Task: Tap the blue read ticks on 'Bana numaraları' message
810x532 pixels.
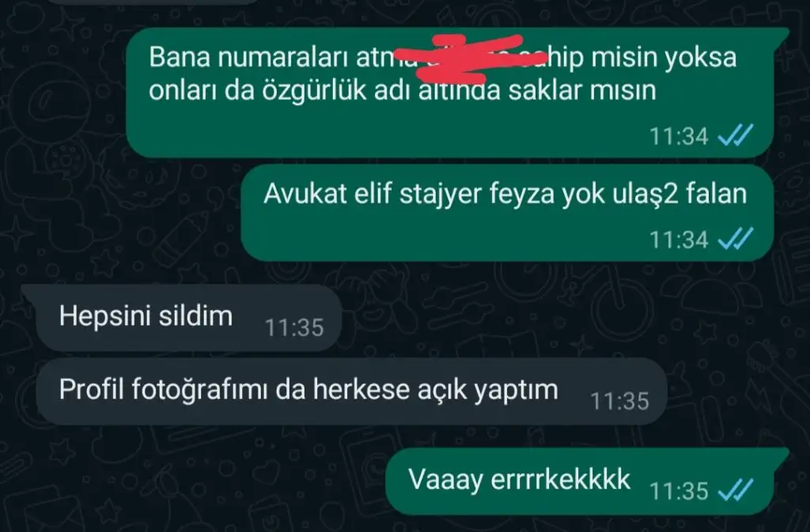Action: [736, 136]
